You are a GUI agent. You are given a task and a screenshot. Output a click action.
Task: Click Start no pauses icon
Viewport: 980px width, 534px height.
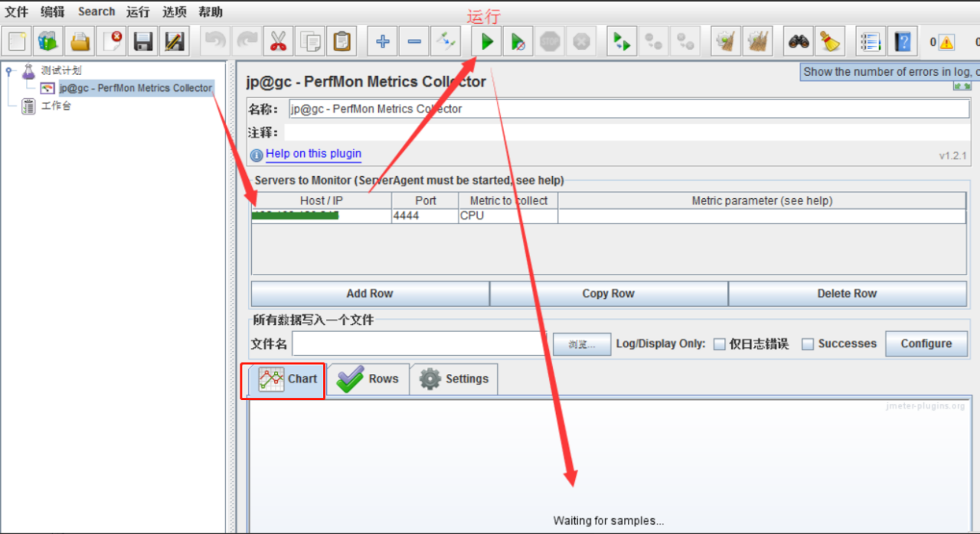[518, 41]
